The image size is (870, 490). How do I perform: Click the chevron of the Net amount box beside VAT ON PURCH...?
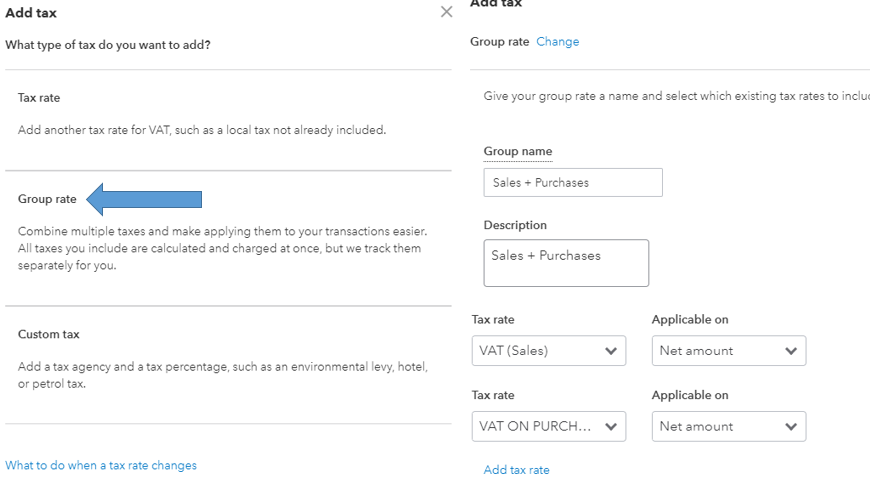(x=791, y=427)
